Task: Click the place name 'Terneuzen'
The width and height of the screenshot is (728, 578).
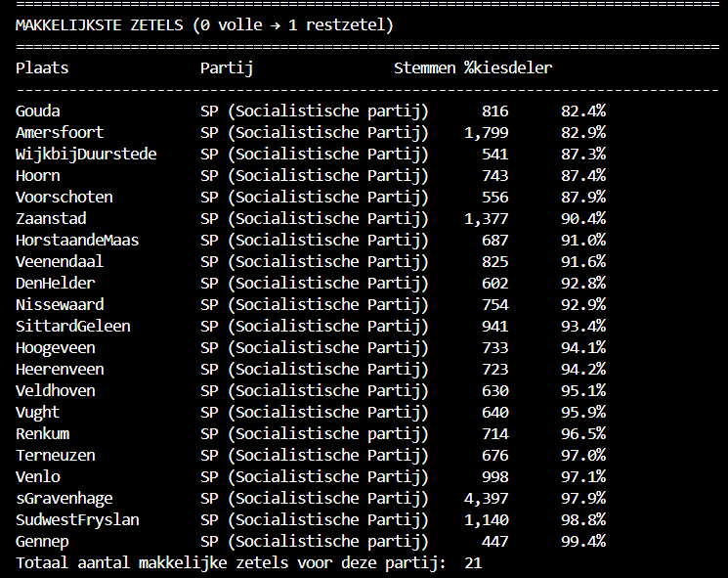Action: pos(56,456)
